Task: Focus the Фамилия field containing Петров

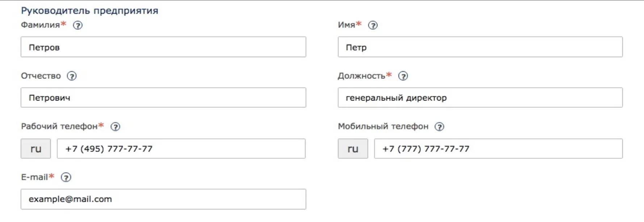Action: pos(163,47)
